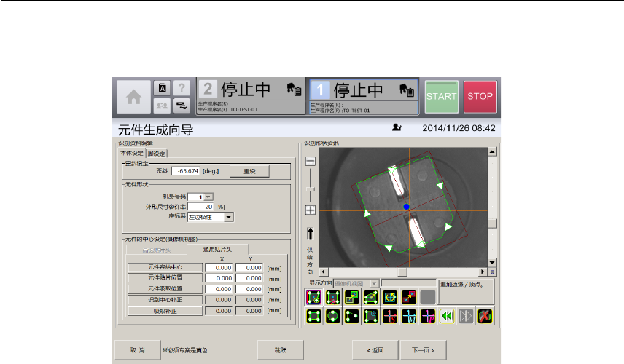Screen dimensions: 624x364
Task: Click the zoom-in plus icon beside image
Action: (x=311, y=210)
